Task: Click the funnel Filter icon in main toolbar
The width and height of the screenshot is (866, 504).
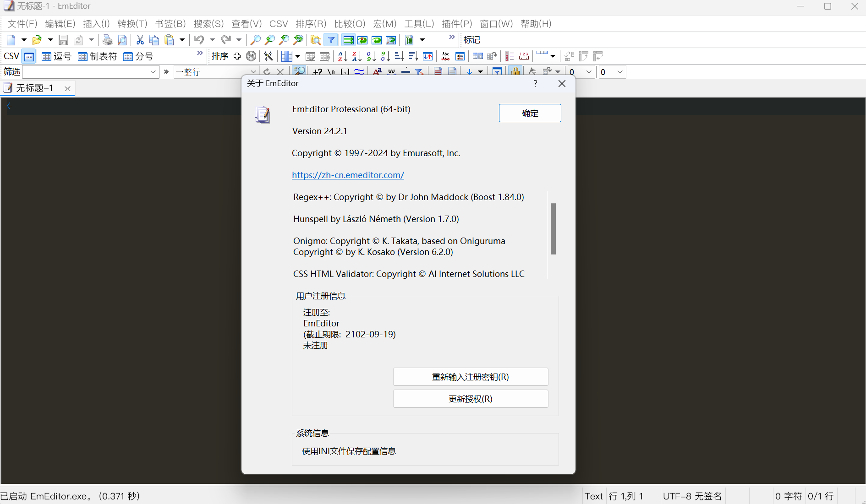Action: [331, 40]
